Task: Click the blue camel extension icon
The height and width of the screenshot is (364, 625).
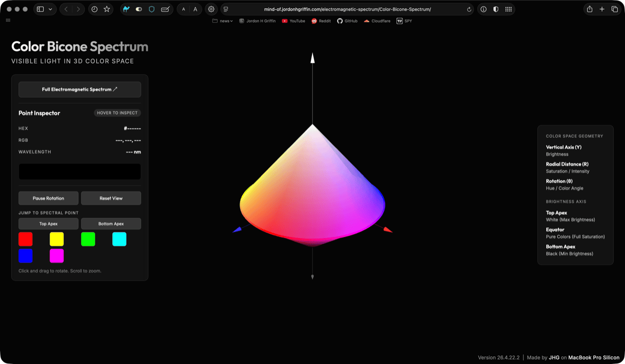Action: pos(127,9)
